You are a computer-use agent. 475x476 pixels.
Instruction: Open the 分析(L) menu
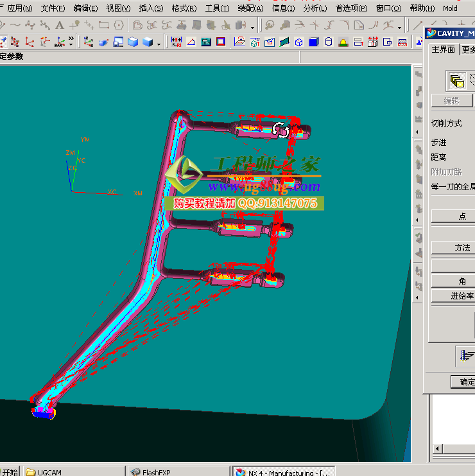(315, 8)
